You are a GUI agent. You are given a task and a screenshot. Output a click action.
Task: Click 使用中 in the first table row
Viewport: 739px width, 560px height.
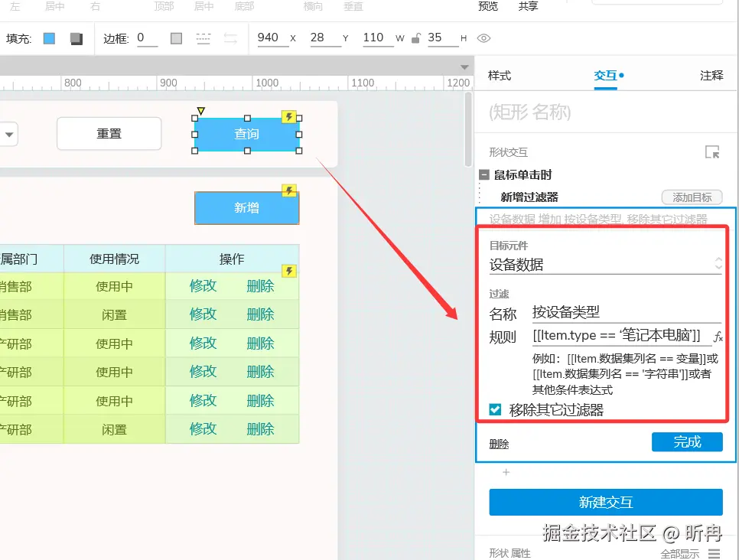click(x=114, y=286)
